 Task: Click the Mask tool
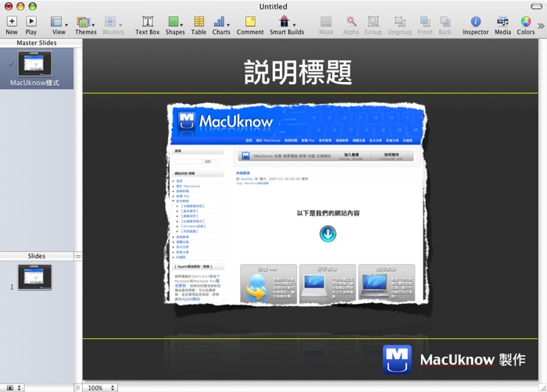coord(326,26)
